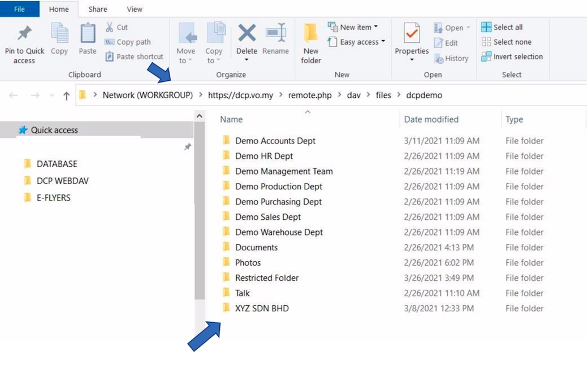Click the Cut scissors icon
The height and width of the screenshot is (369, 588).
(110, 27)
